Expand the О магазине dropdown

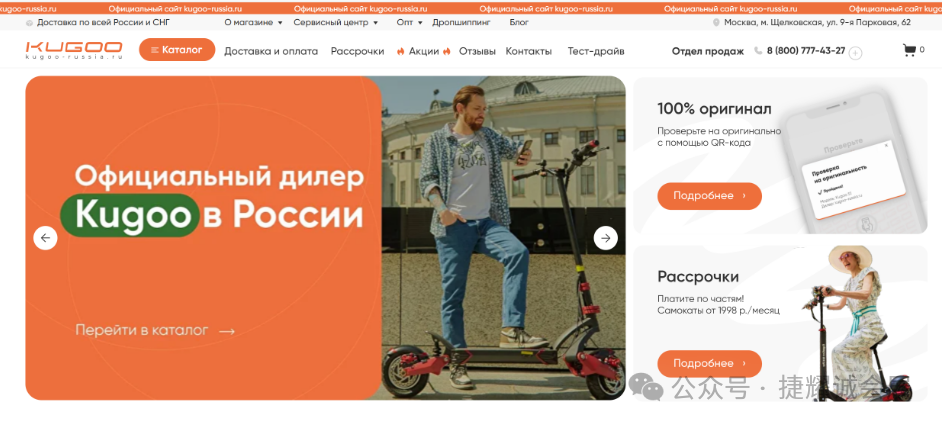coord(254,22)
